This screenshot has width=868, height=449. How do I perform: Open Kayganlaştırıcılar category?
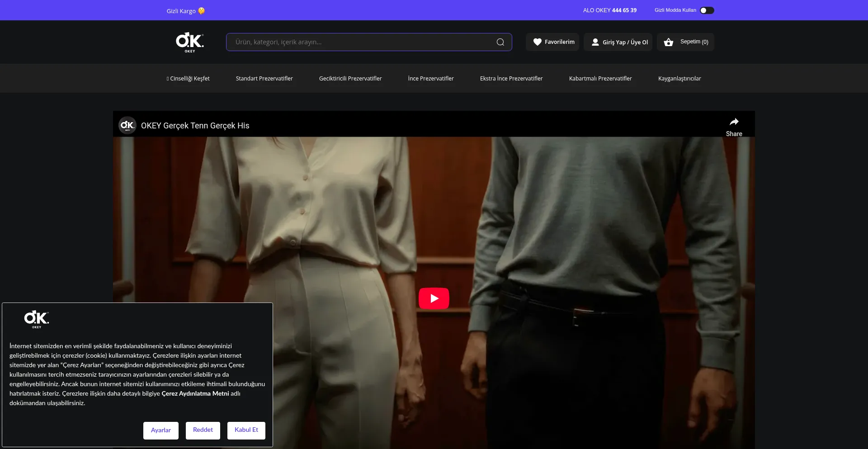coord(679,79)
